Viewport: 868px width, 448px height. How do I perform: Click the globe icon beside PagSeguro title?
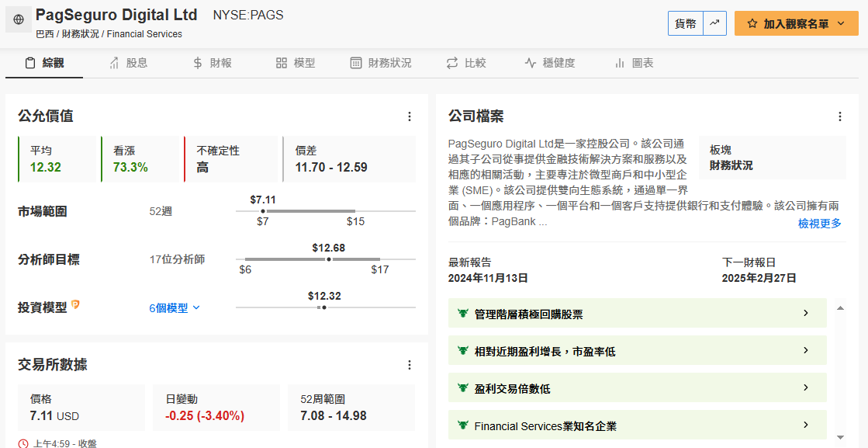click(x=19, y=19)
